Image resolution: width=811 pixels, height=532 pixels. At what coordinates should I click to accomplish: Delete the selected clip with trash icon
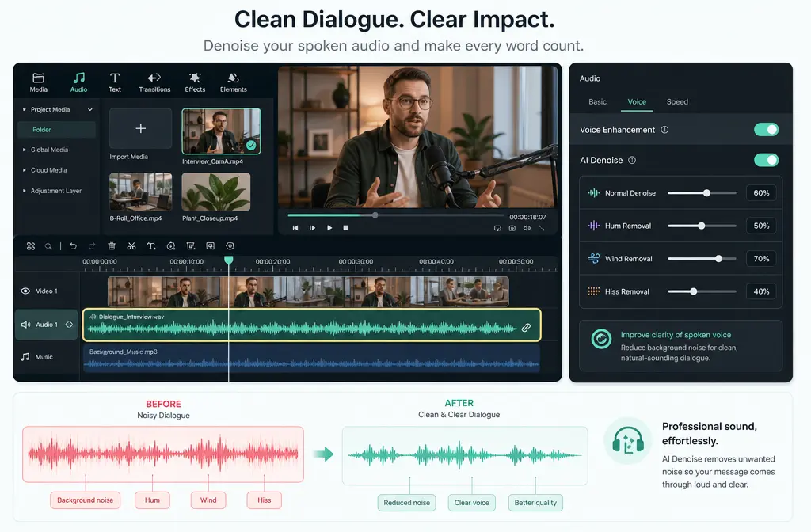pos(112,246)
